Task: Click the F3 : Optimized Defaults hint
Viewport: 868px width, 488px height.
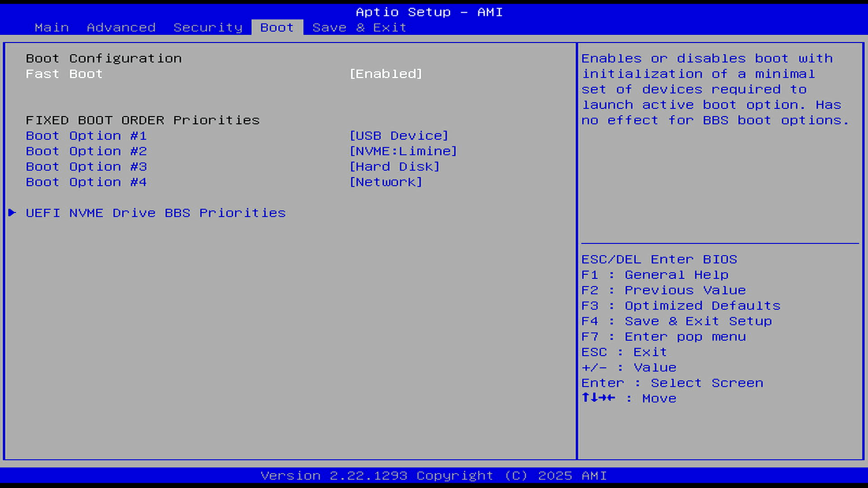Action: (681, 306)
